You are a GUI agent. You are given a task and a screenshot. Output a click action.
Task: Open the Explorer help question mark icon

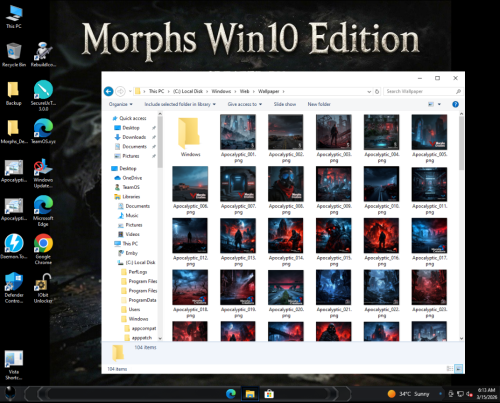pyautogui.click(x=455, y=104)
